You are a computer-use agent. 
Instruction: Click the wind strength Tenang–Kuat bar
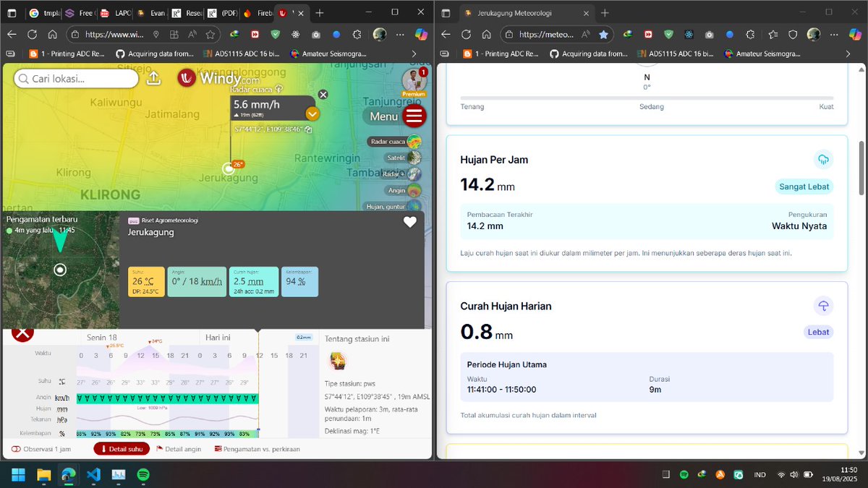point(647,98)
